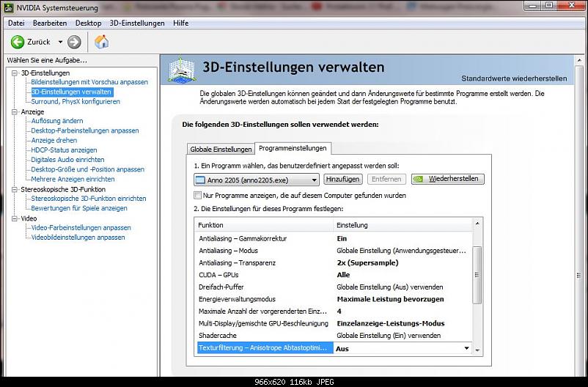The height and width of the screenshot is (387, 588).
Task: Open Auflösung ändern task
Action: pyautogui.click(x=57, y=121)
